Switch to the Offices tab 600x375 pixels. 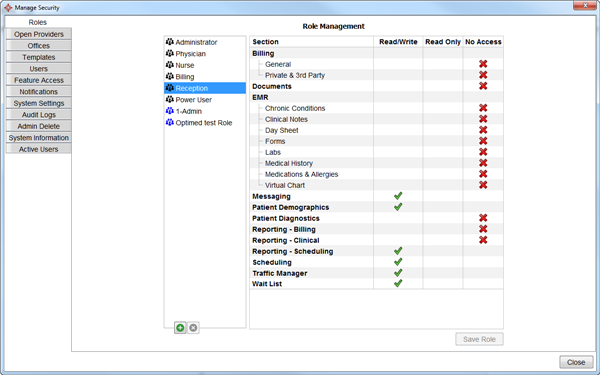[39, 46]
